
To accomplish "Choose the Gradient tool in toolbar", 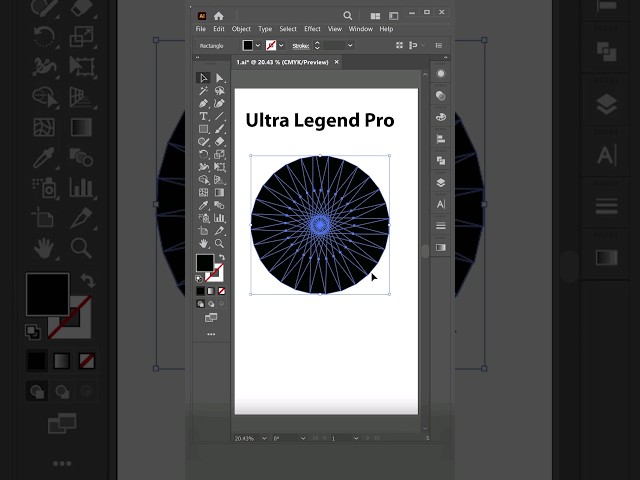I will coord(219,192).
